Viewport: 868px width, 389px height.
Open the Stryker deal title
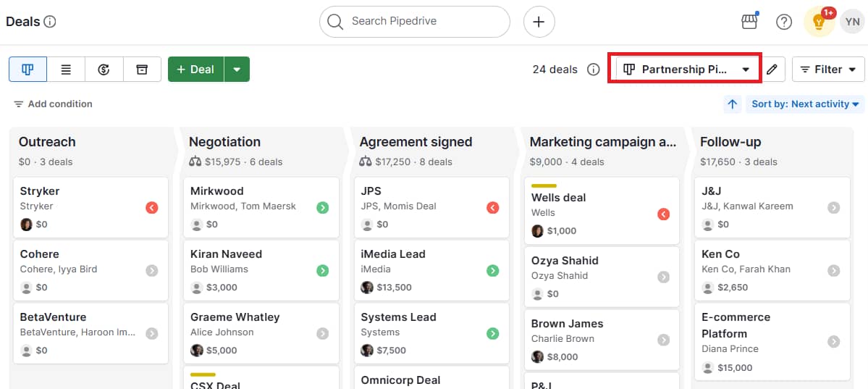40,191
